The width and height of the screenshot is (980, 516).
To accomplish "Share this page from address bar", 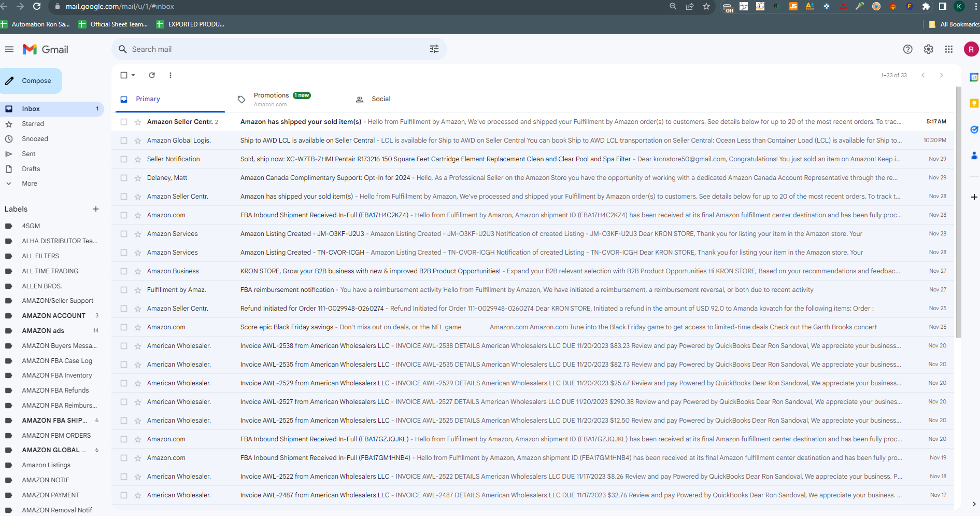I will click(x=690, y=6).
